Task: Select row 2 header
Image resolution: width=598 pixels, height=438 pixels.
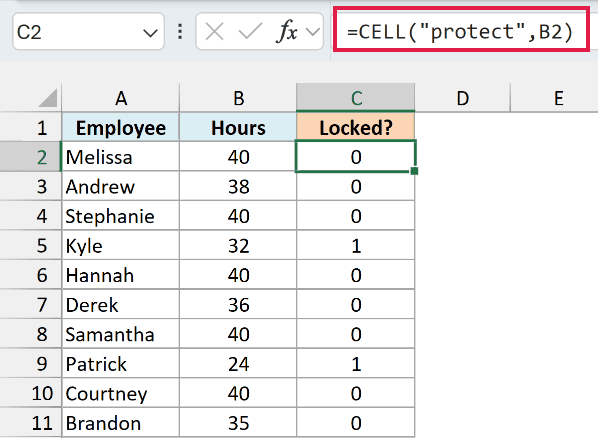Action: pyautogui.click(x=31, y=157)
